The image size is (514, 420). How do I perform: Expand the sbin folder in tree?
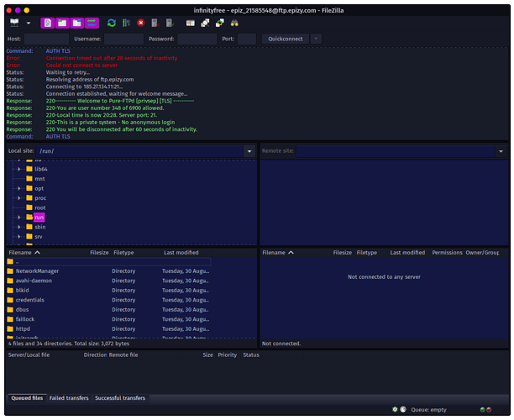(x=19, y=227)
